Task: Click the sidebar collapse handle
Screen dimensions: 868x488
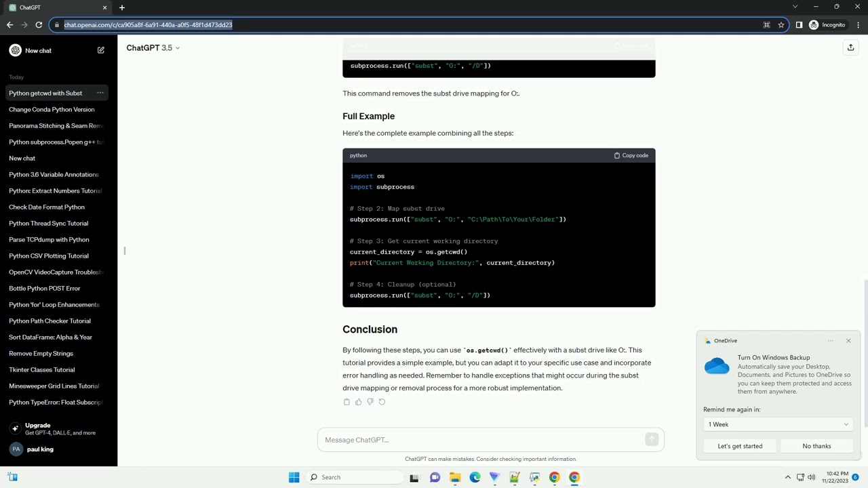Action: click(125, 251)
